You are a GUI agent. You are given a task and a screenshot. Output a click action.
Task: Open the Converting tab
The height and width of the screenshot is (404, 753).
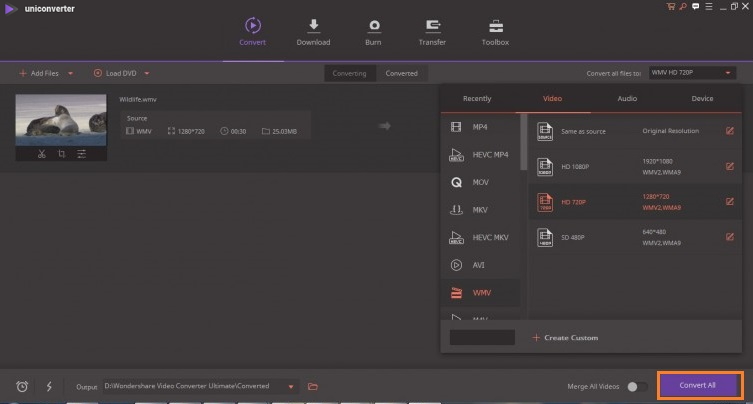[x=350, y=73]
